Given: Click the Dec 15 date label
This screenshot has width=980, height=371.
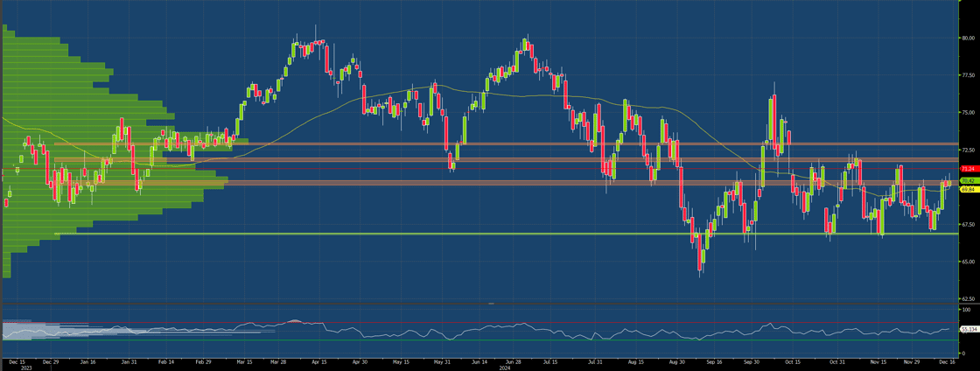Looking at the screenshot, I should point(17,361).
